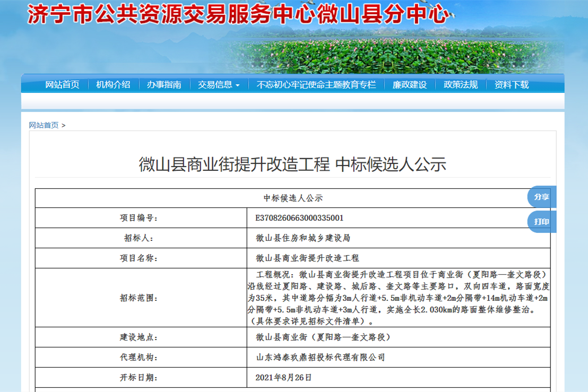This screenshot has width=588, height=392.
Task: Click the tenderer name 微山县住房和城乡建设局
Action: coord(302,238)
